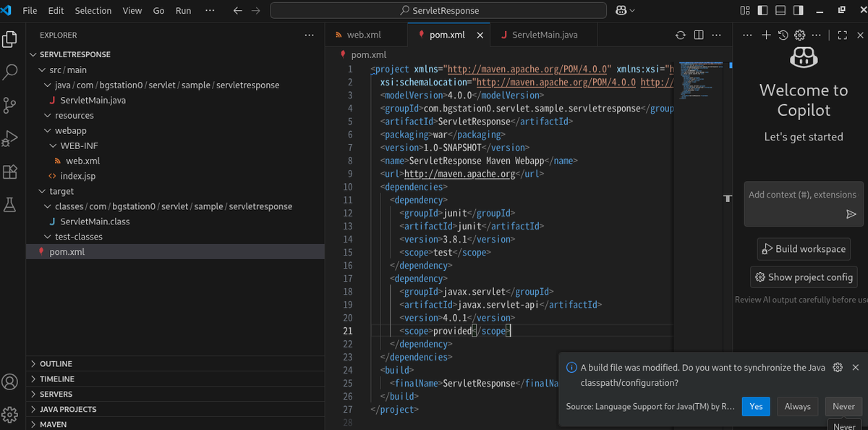The width and height of the screenshot is (868, 430).
Task: Go back with the left arrow
Action: pyautogui.click(x=238, y=11)
